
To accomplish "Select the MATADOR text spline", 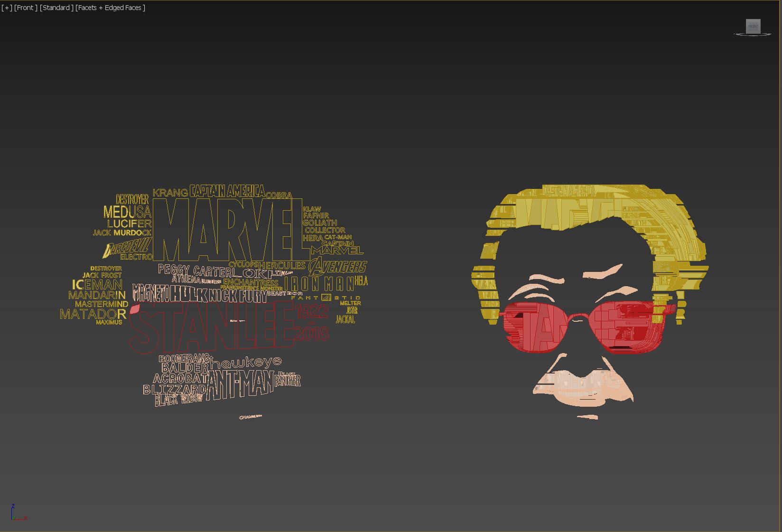I will tap(93, 314).
